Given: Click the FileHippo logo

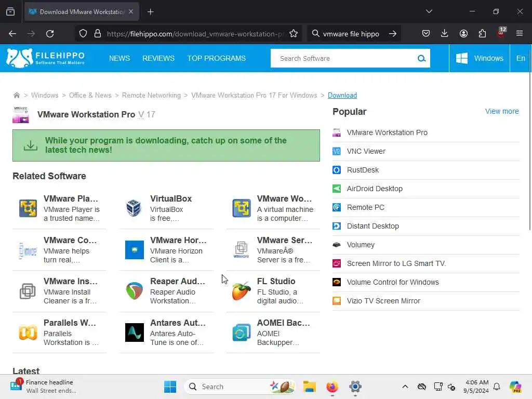Looking at the screenshot, I should 46,58.
